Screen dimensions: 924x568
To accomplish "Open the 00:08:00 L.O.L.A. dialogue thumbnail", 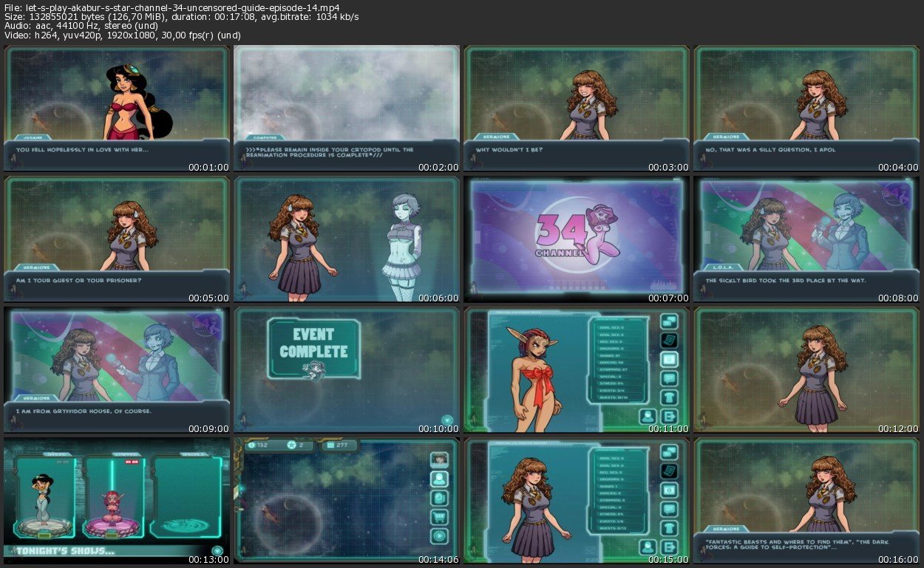I will pyautogui.click(x=806, y=239).
